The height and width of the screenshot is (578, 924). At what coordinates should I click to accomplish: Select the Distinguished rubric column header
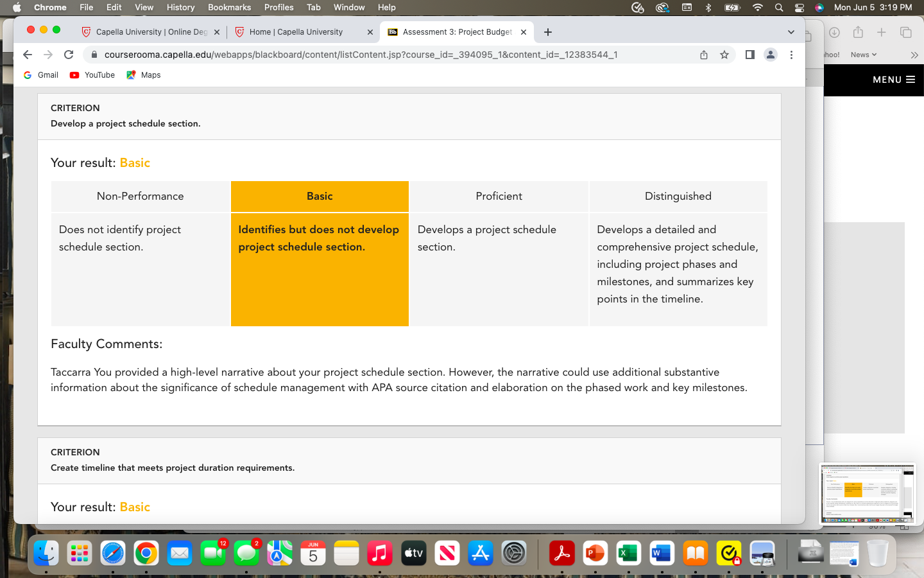click(x=678, y=197)
